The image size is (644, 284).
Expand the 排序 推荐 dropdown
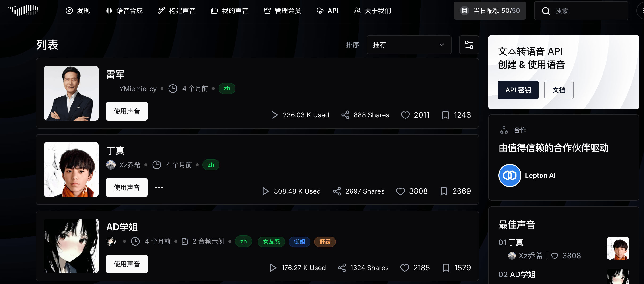(407, 45)
